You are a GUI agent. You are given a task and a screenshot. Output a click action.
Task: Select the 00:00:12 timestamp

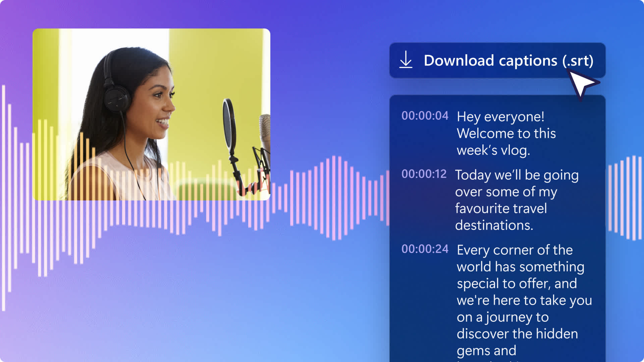(424, 174)
